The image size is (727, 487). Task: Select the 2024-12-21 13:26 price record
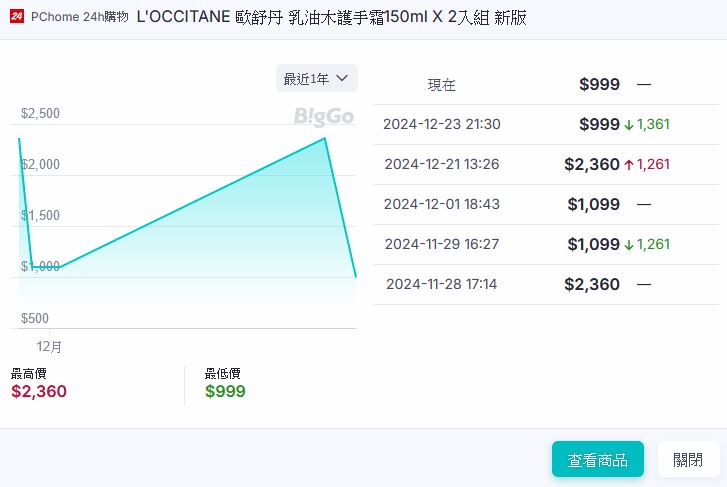(x=442, y=165)
